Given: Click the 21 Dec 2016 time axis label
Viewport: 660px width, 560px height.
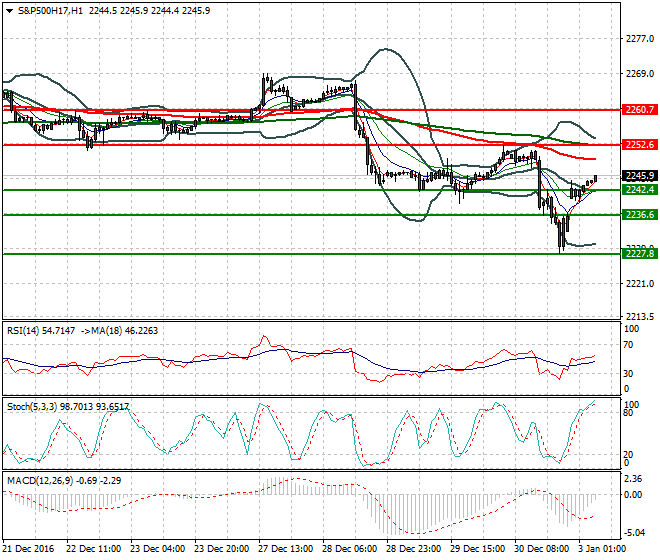Looking at the screenshot, I should 29,549.
